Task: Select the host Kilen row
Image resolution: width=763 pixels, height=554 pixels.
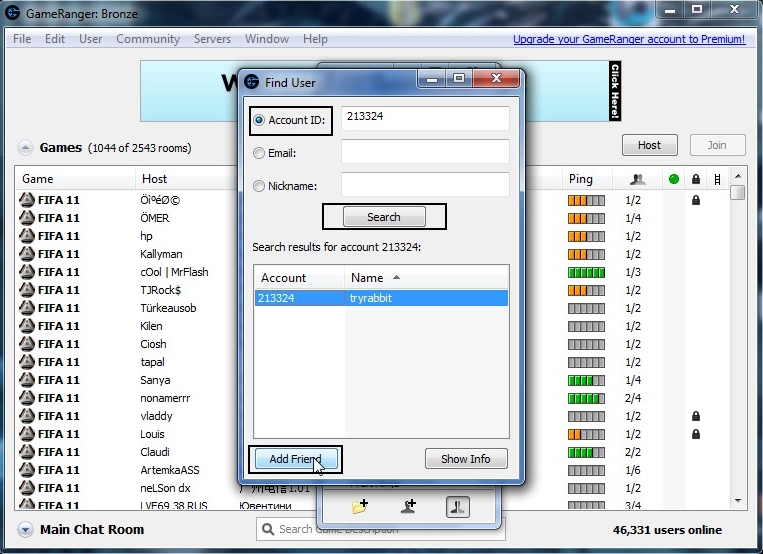Action: tap(151, 326)
